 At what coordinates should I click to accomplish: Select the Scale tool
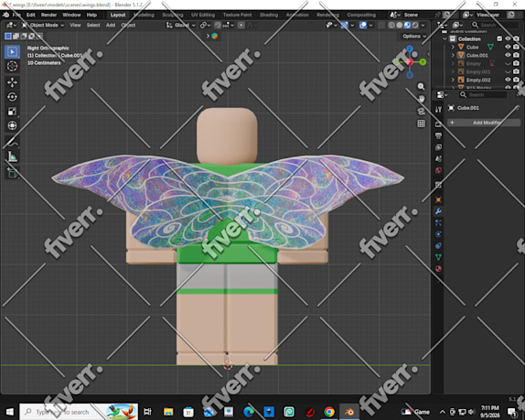pos(13,112)
